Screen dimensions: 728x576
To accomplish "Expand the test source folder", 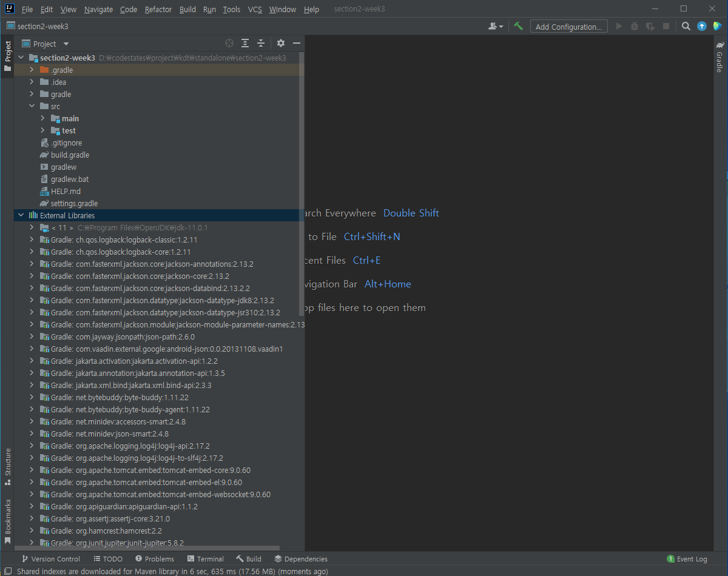I will pyautogui.click(x=42, y=130).
